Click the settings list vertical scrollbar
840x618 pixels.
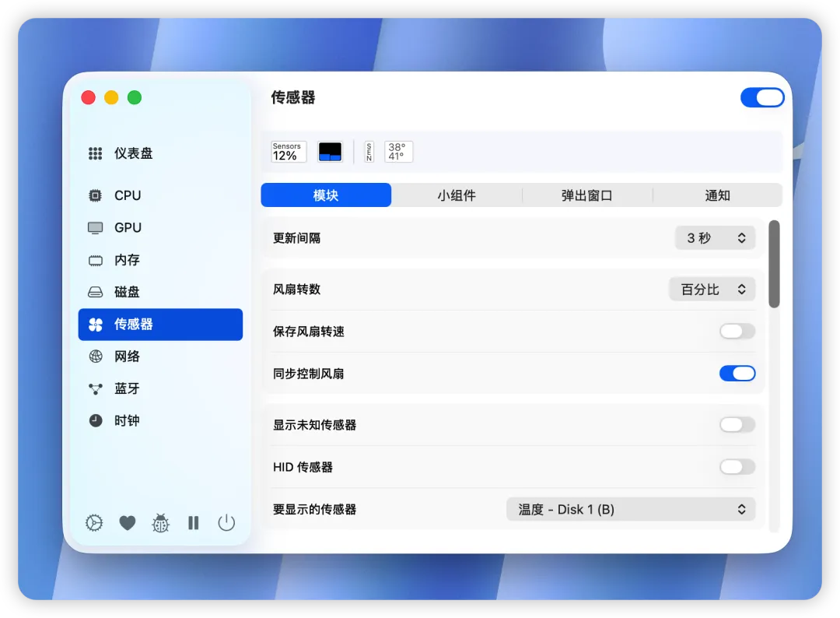[x=774, y=264]
